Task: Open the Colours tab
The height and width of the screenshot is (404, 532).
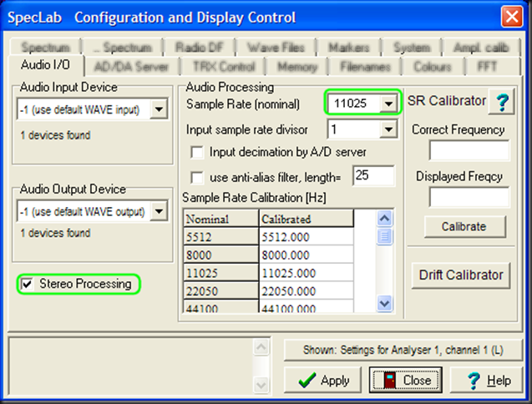Action: click(433, 67)
